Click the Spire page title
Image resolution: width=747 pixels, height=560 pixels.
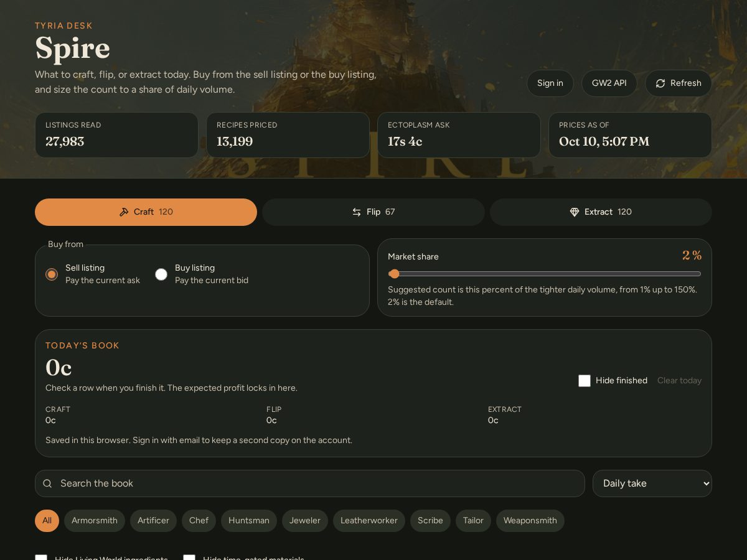pos(72,49)
